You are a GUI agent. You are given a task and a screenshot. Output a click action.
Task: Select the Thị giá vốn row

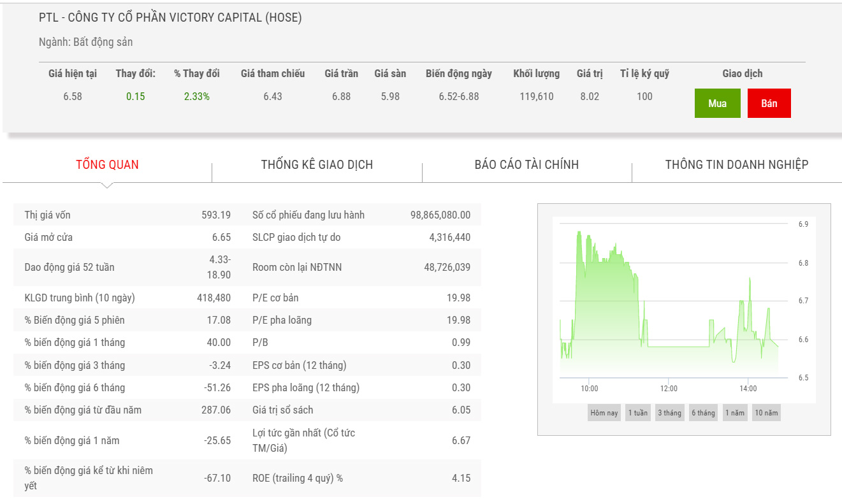tap(127, 215)
